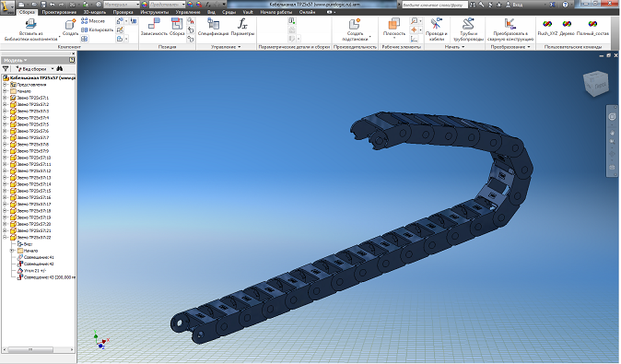Open the Инструменты ribbon tab
Viewport: 621px width, 364px height.
tap(154, 12)
